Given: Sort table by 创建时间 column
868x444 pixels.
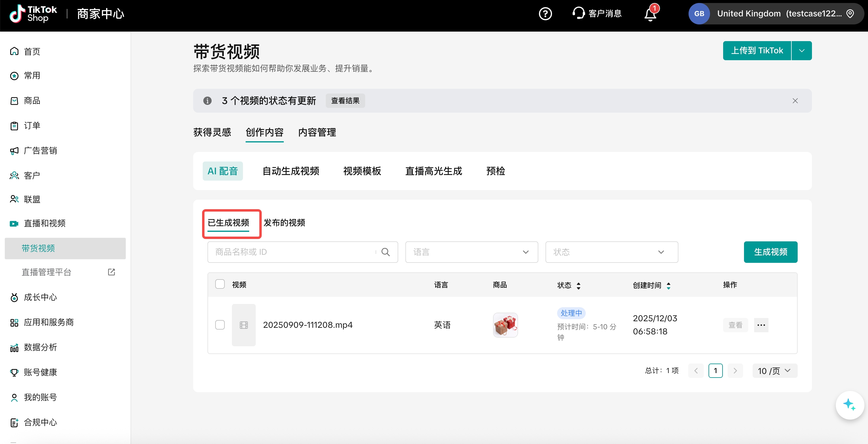Looking at the screenshot, I should tap(669, 286).
